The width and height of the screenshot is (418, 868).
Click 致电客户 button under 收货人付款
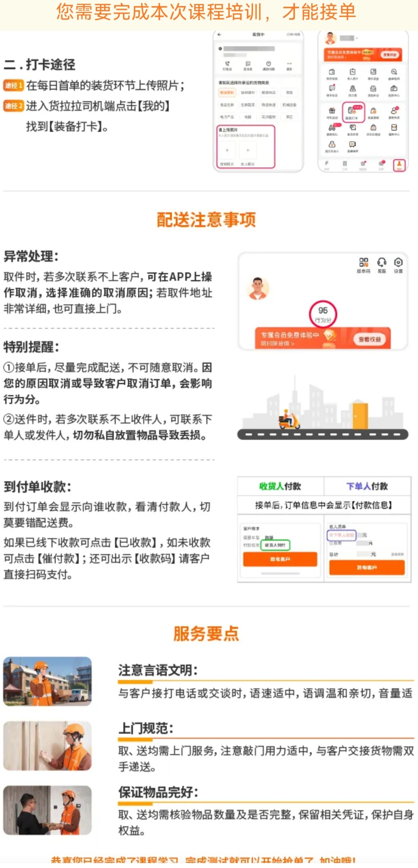click(280, 559)
